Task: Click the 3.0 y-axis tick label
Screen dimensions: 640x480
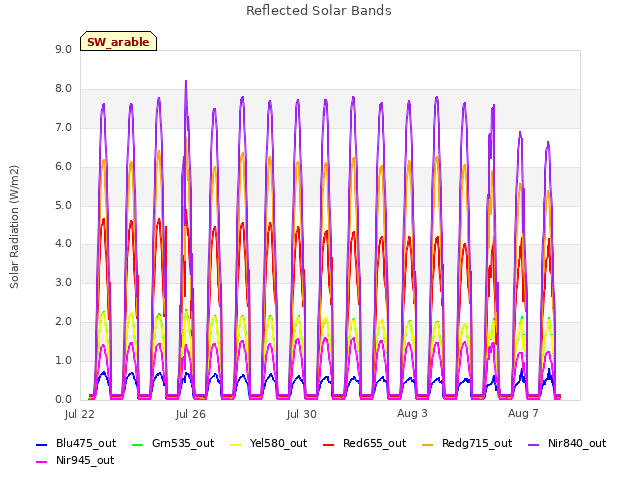Action: 63,282
